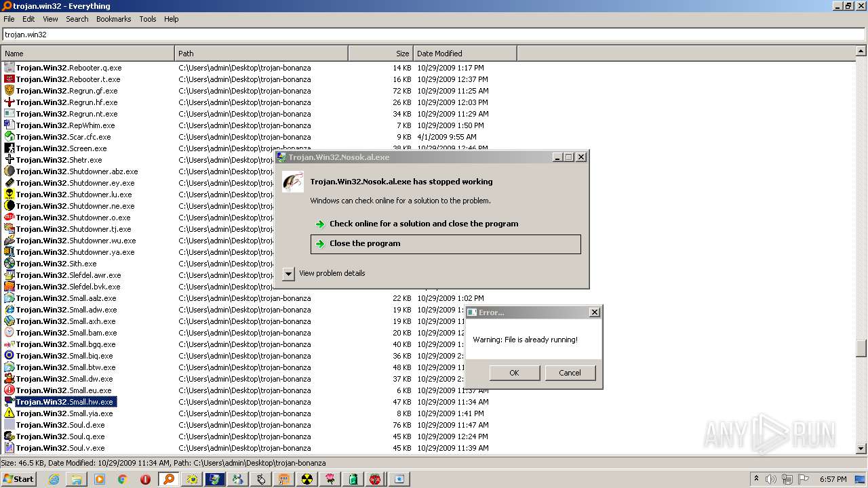The width and height of the screenshot is (868, 488).
Task: Click the radiation symbol taskbar button
Action: [x=307, y=479]
